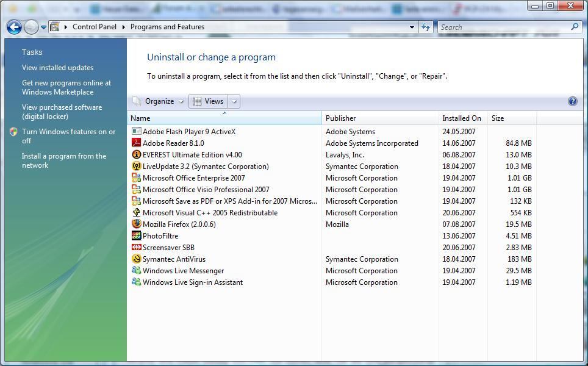Click the Microsoft Visual C++ 2005 Redistributable icon
The height and width of the screenshot is (366, 588).
point(137,213)
